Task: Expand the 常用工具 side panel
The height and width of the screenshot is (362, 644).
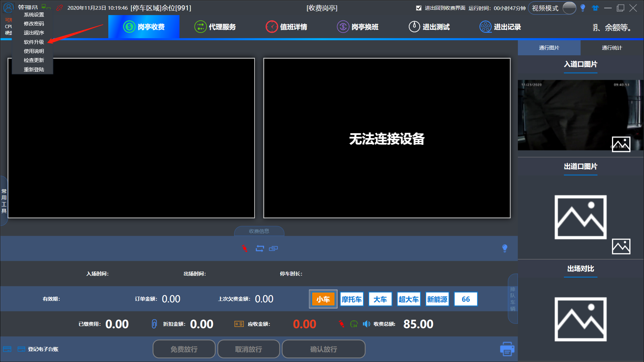Action: pyautogui.click(x=4, y=201)
